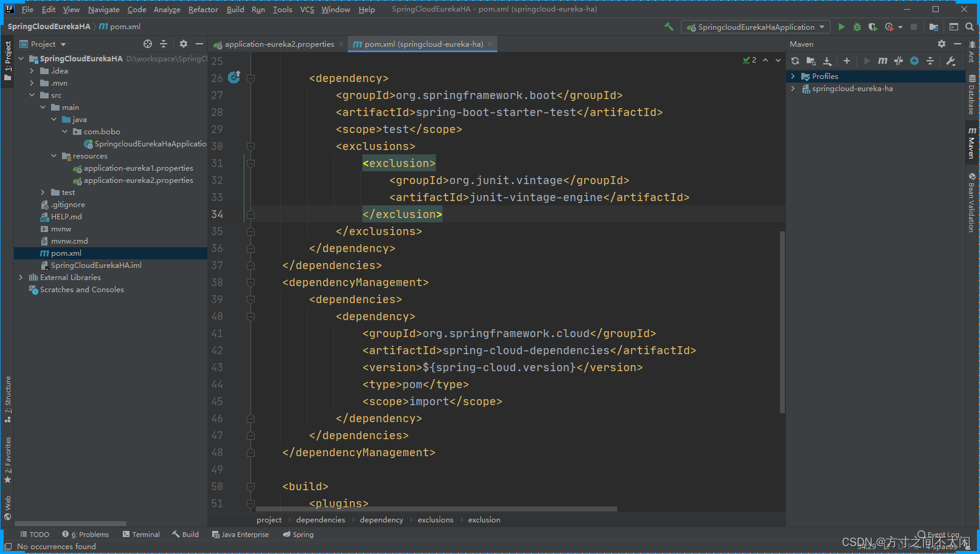Open the Build tool window
The height and width of the screenshot is (554, 980).
(x=185, y=535)
